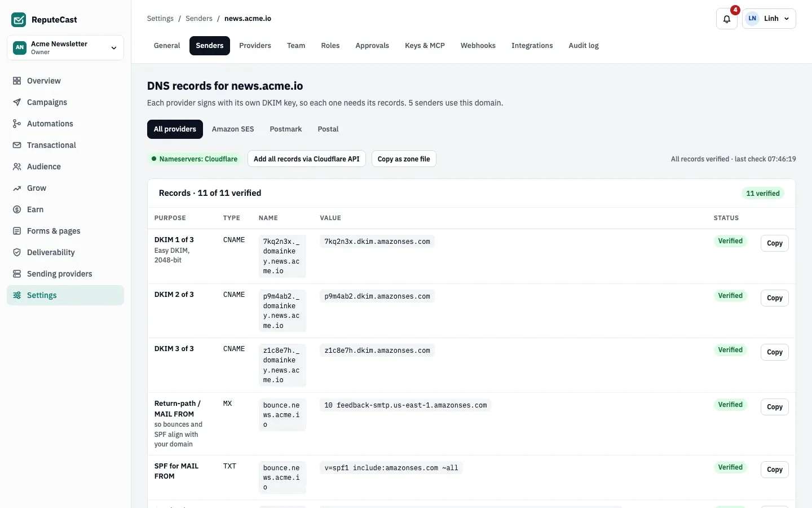Click the Transactional envelope icon

(x=17, y=145)
